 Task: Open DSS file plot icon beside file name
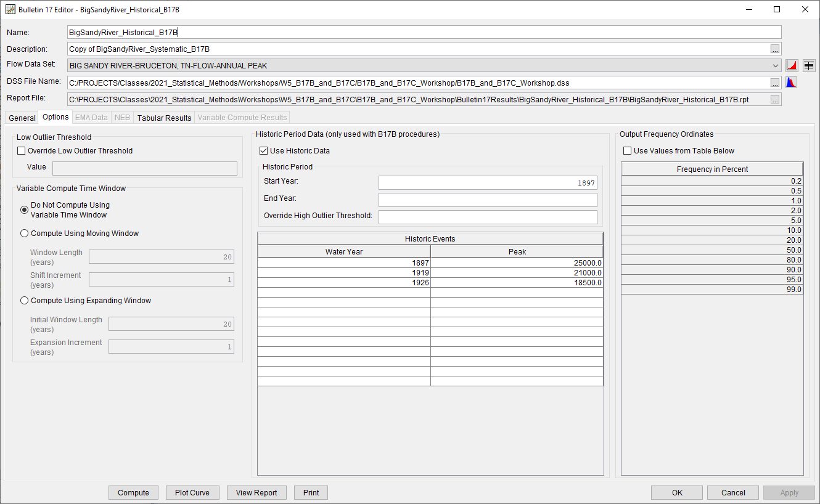[x=791, y=82]
